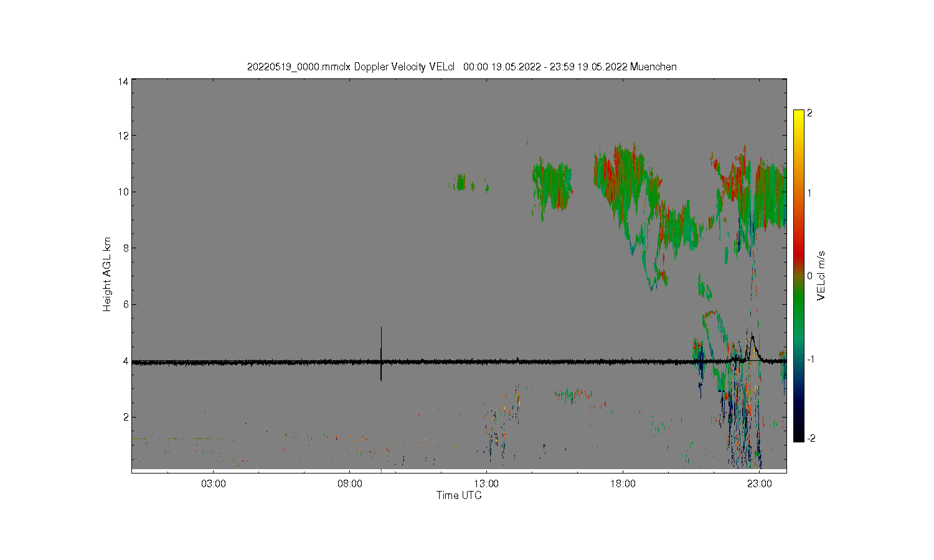Click the plot title text at top
Viewport: 934px width, 560px height.
pos(461,67)
